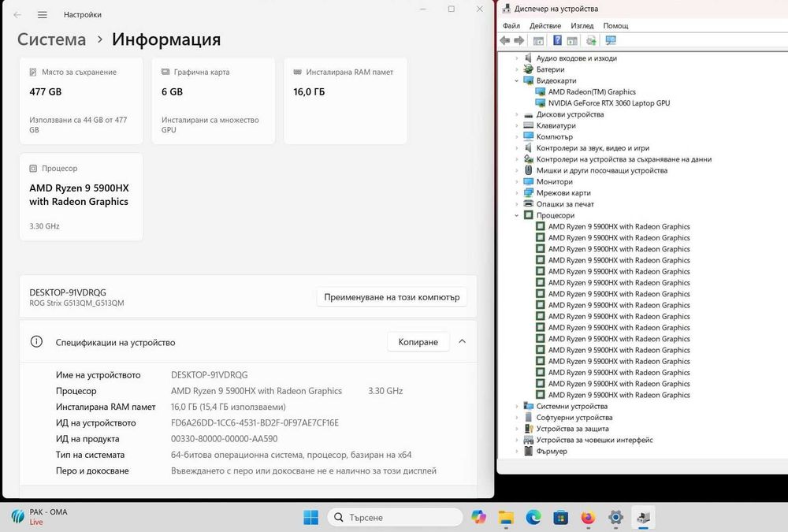Toggle the action pane toolbar icon

tap(572, 40)
